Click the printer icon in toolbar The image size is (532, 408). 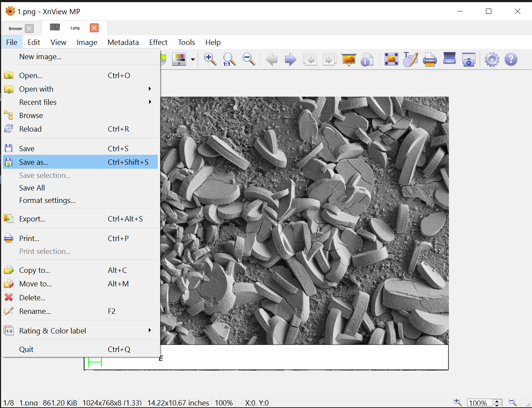coord(430,59)
